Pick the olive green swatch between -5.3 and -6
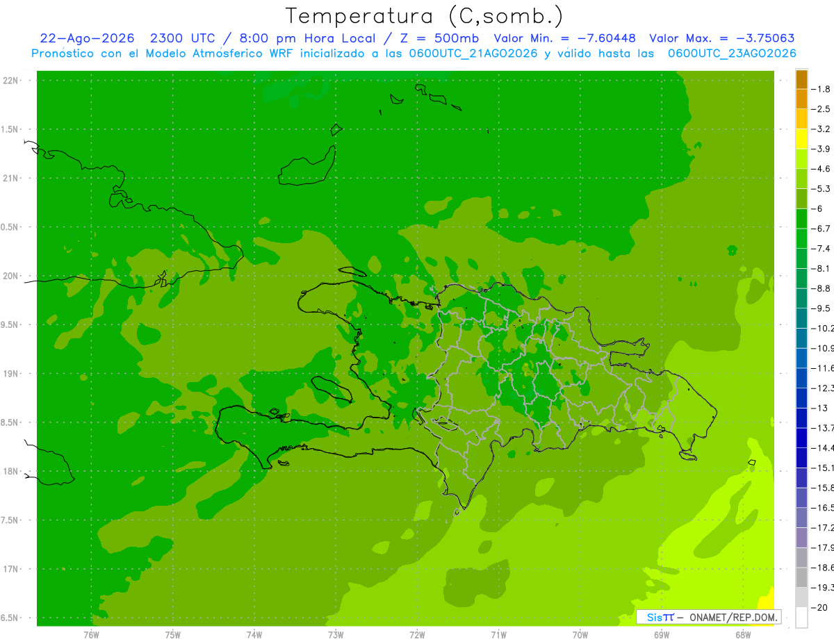The width and height of the screenshot is (834, 644). pos(801,199)
